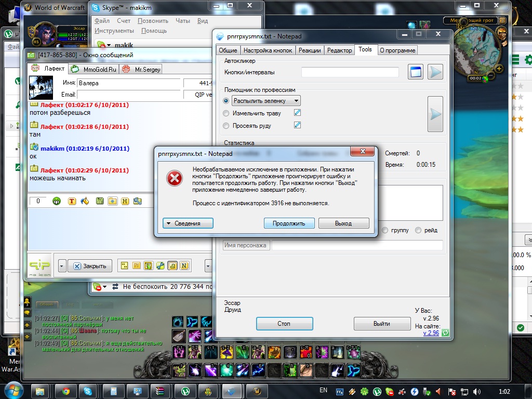Click the contact avatar with palm trees

[41, 87]
